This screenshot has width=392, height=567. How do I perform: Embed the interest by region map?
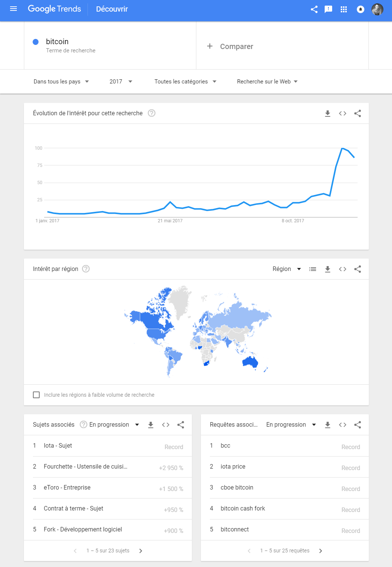point(343,269)
